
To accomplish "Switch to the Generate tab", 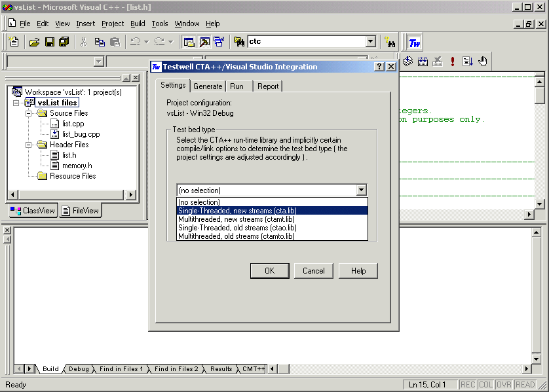I will pos(208,86).
